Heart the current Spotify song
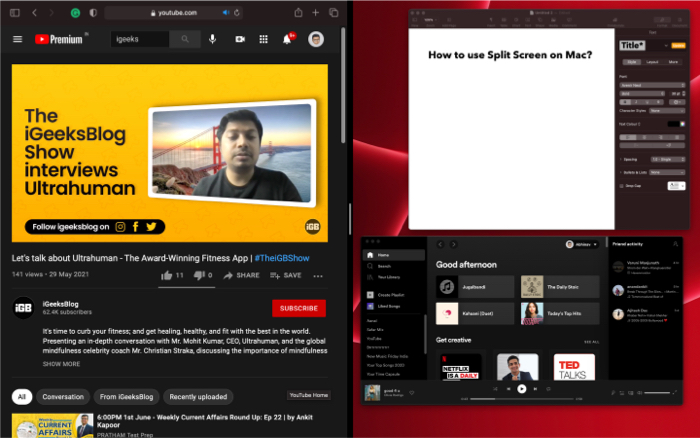This screenshot has width=700, height=438. click(x=412, y=393)
